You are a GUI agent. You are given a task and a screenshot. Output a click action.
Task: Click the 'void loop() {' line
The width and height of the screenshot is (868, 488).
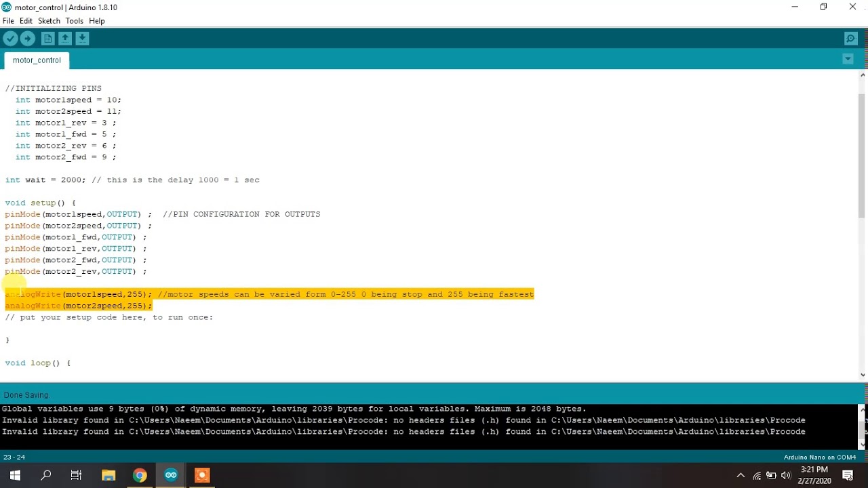point(37,363)
